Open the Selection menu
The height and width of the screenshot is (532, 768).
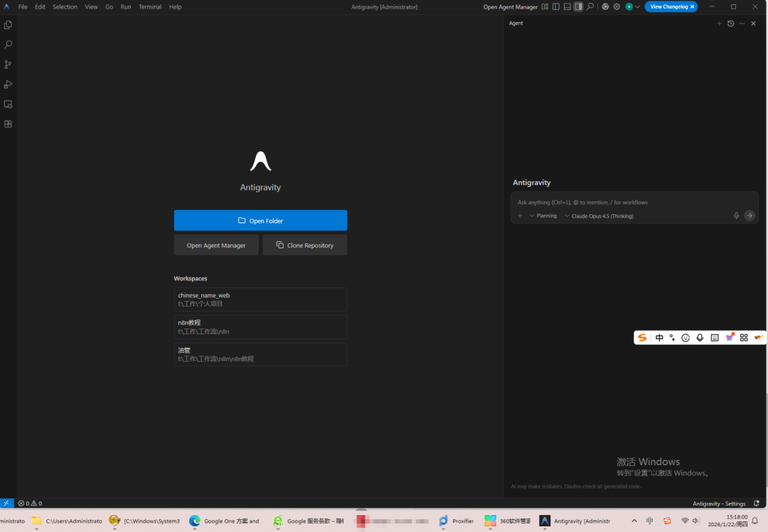(65, 6)
